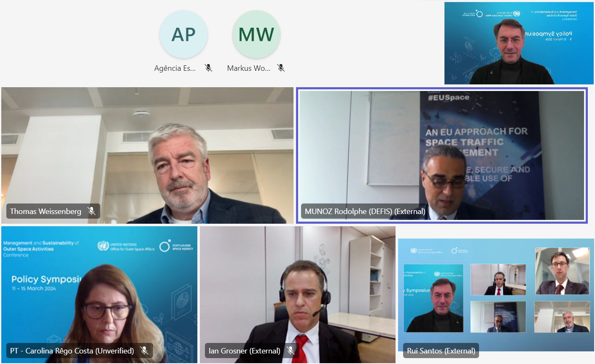
Task: Select the Ian Grosner (External) name label
Action: point(245,351)
